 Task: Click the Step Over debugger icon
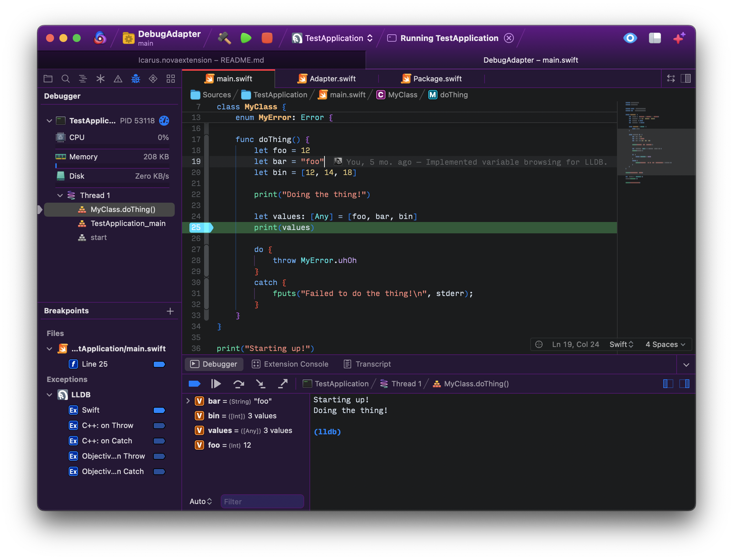point(238,384)
